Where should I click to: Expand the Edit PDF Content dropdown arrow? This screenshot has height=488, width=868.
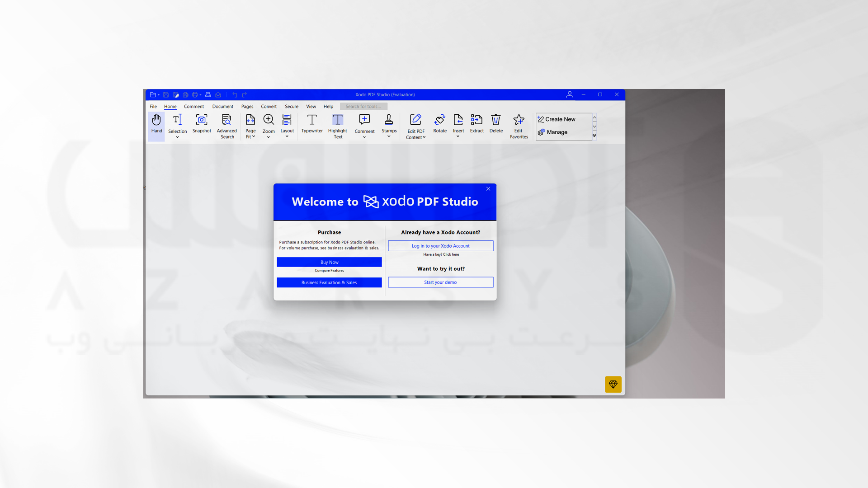pos(424,137)
